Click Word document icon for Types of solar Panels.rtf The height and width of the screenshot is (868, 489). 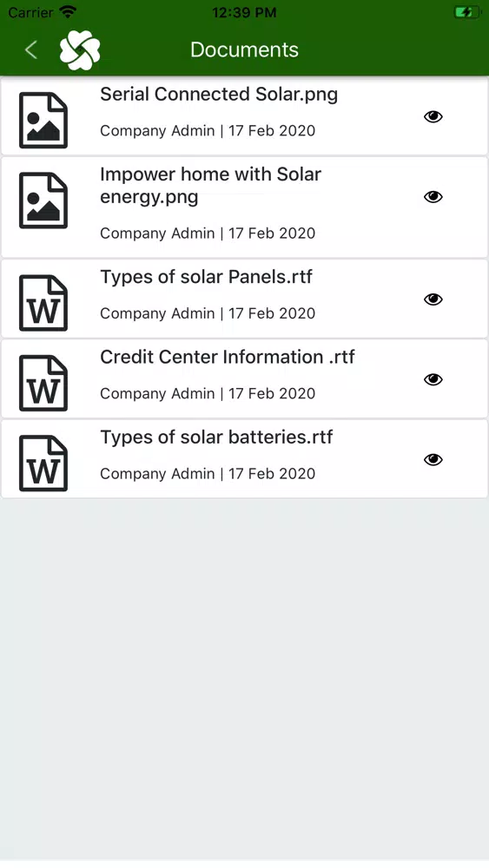click(x=43, y=303)
